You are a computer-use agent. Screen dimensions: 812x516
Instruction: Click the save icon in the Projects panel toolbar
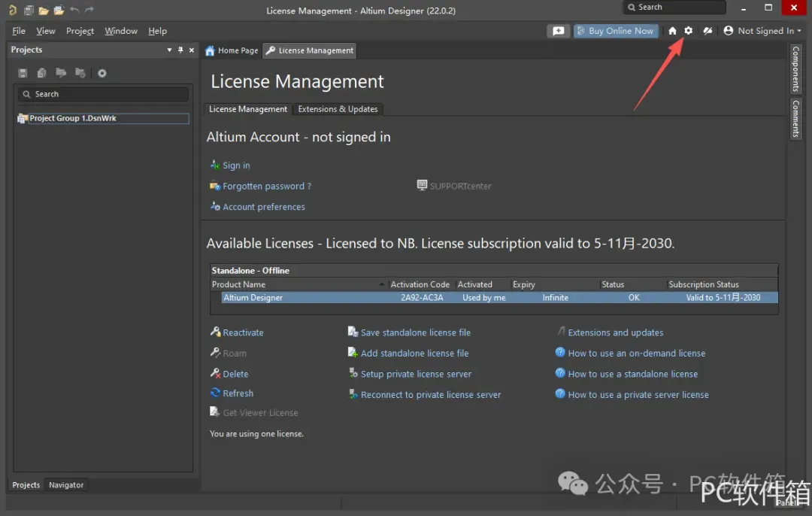click(x=23, y=73)
